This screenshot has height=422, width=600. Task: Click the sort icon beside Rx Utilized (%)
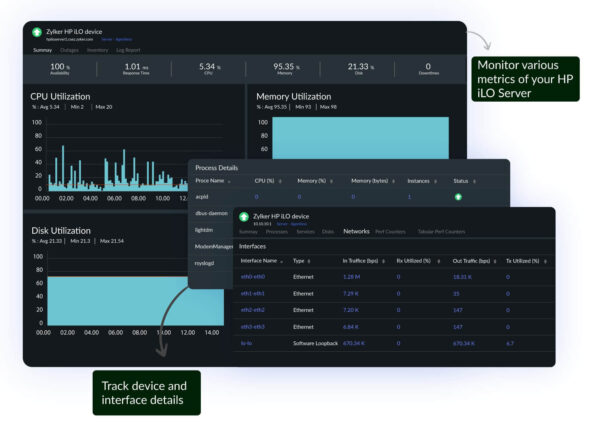tap(439, 261)
